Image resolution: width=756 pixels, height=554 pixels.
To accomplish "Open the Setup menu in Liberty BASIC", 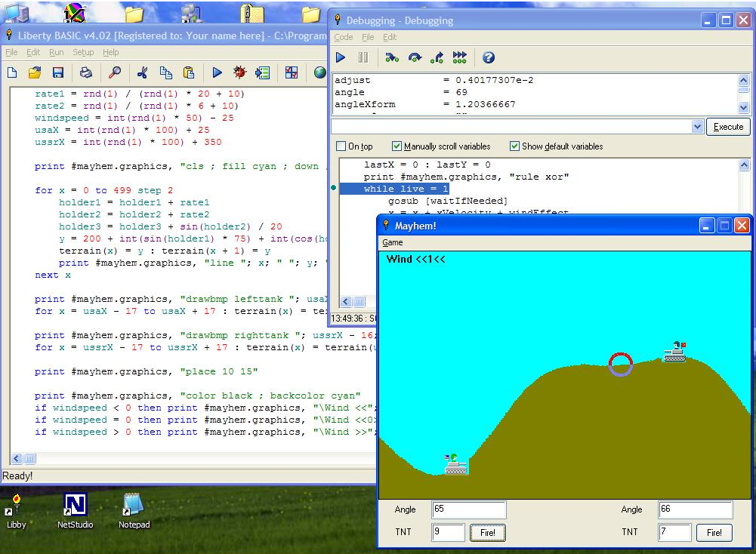I will (x=84, y=52).
